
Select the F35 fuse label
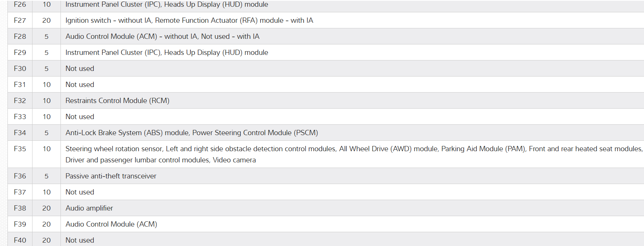pos(20,149)
